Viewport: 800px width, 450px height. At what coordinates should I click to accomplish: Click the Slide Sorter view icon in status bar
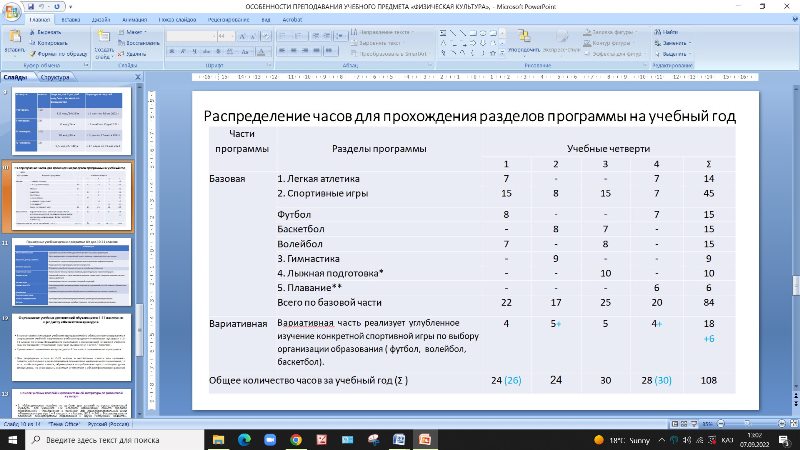pos(684,424)
